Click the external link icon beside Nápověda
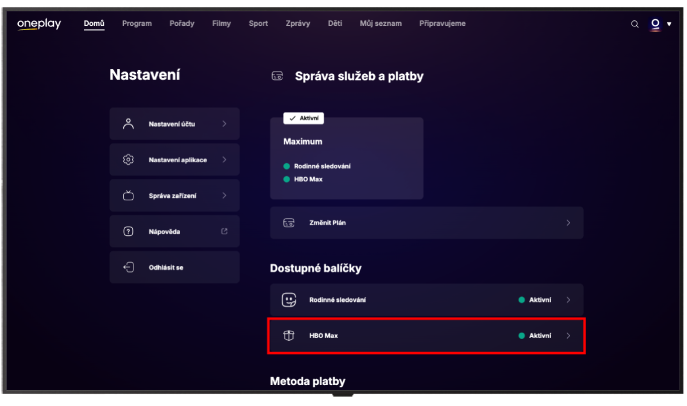The width and height of the screenshot is (687, 406). point(224,231)
